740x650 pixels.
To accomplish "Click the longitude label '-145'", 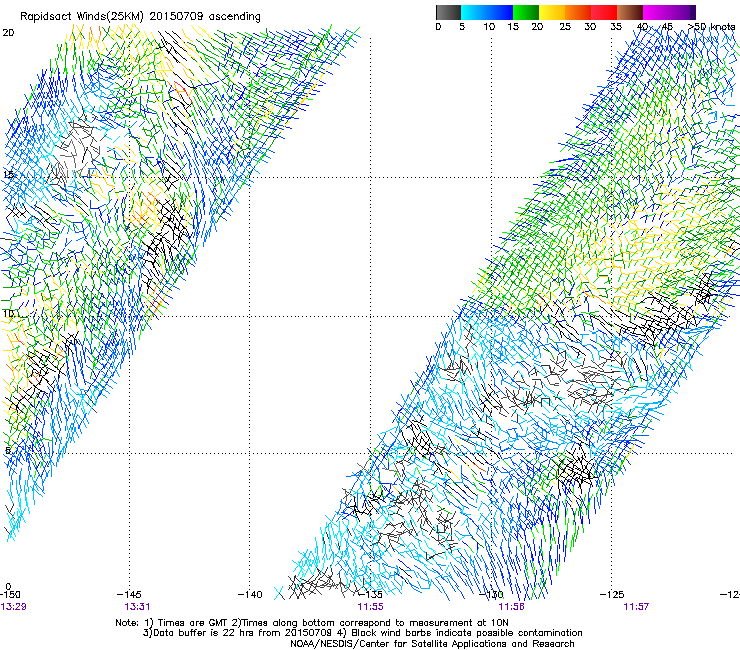I will [129, 595].
